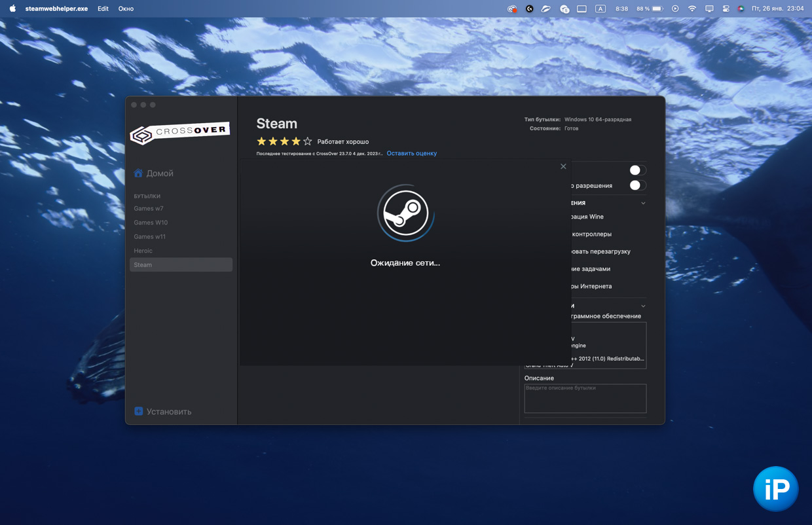Viewport: 812px width, 525px height.
Task: Open the Apple menu
Action: 12,9
